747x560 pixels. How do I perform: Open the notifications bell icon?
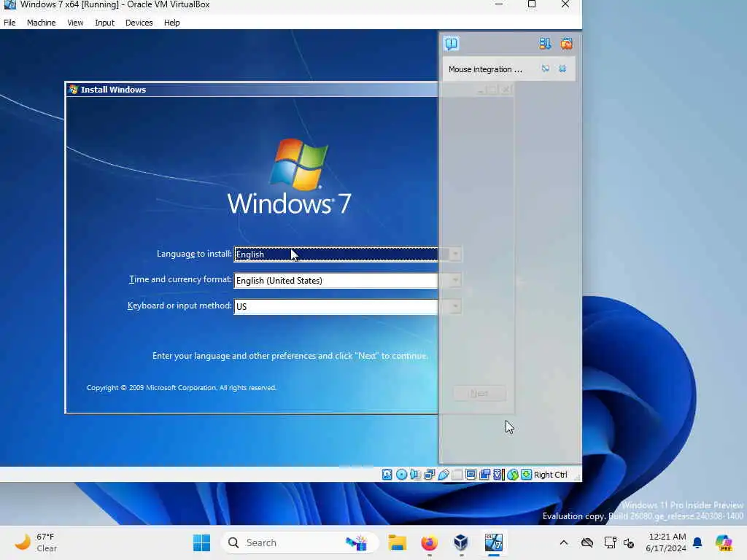pos(697,542)
